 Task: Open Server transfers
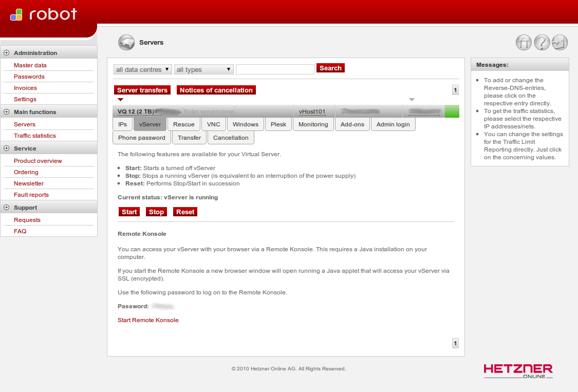tap(142, 90)
